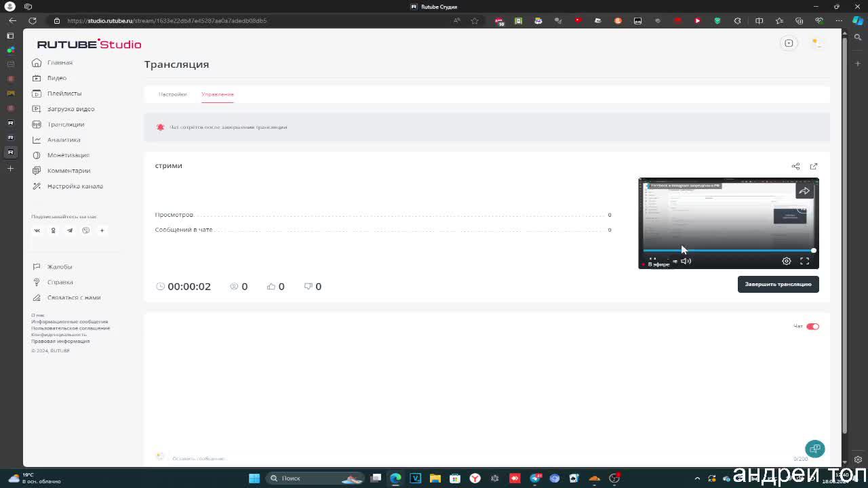The image size is (868, 488).
Task: Click the Windows Start button
Action: pyautogui.click(x=254, y=479)
